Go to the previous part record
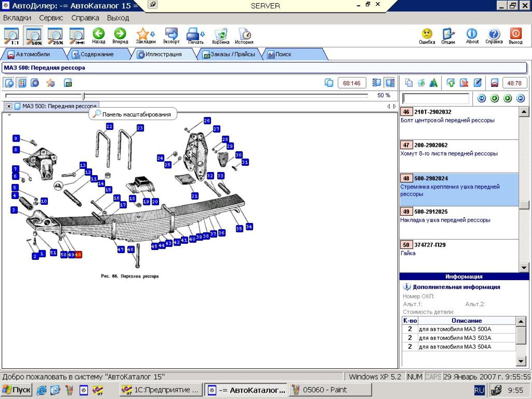Viewport: 532px width, 399px height. pyautogui.click(x=495, y=98)
